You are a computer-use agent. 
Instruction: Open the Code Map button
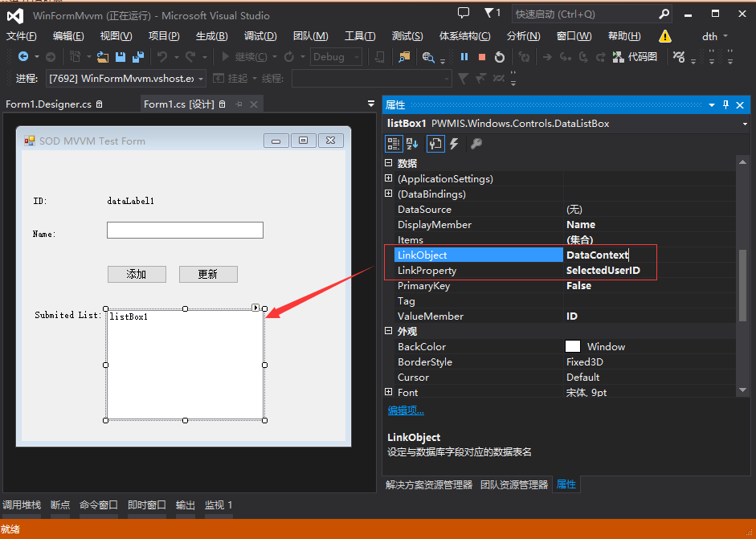click(635, 57)
